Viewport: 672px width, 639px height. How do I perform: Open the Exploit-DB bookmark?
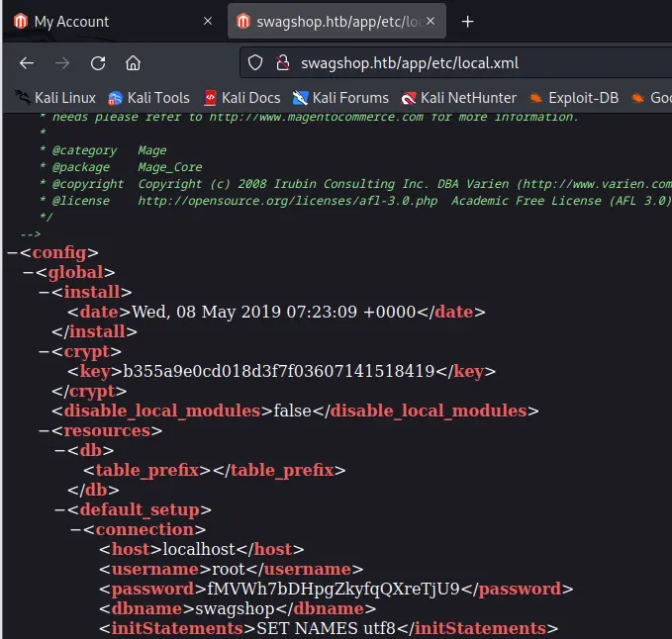[x=574, y=98]
